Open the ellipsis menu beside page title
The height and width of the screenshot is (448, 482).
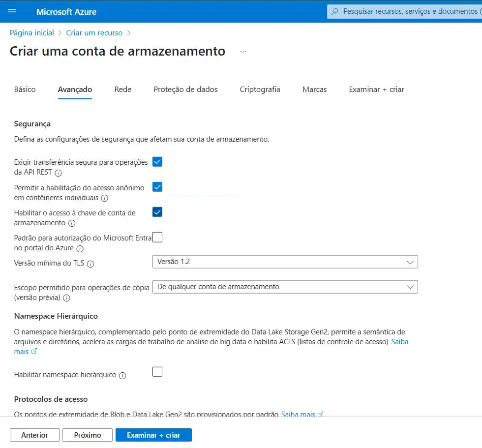pyautogui.click(x=243, y=51)
